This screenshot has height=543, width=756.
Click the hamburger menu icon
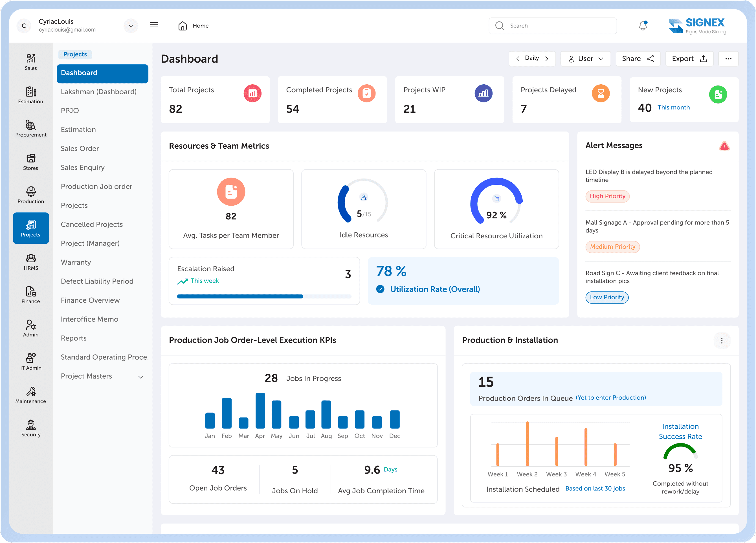click(x=154, y=25)
